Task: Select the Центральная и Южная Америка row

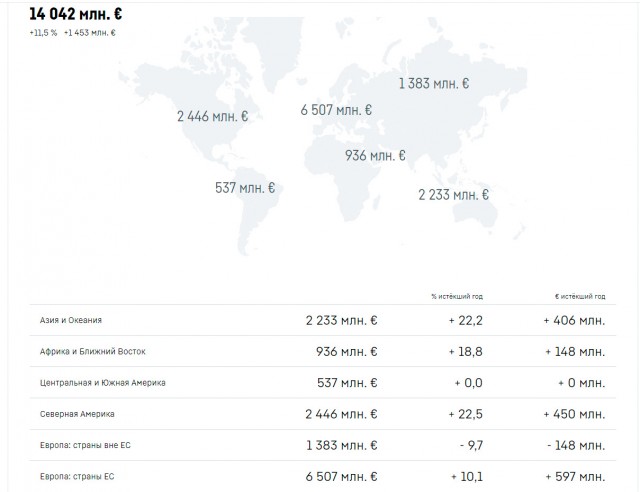Action: click(x=322, y=383)
